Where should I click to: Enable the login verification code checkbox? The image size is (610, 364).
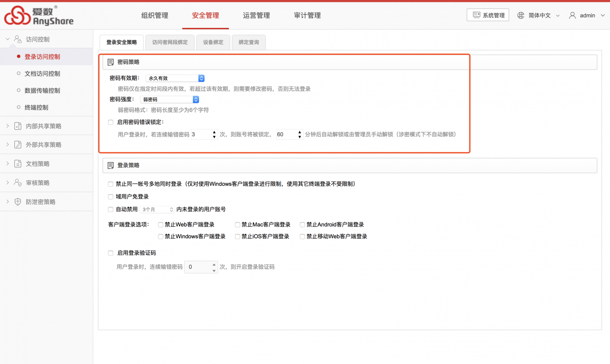111,253
